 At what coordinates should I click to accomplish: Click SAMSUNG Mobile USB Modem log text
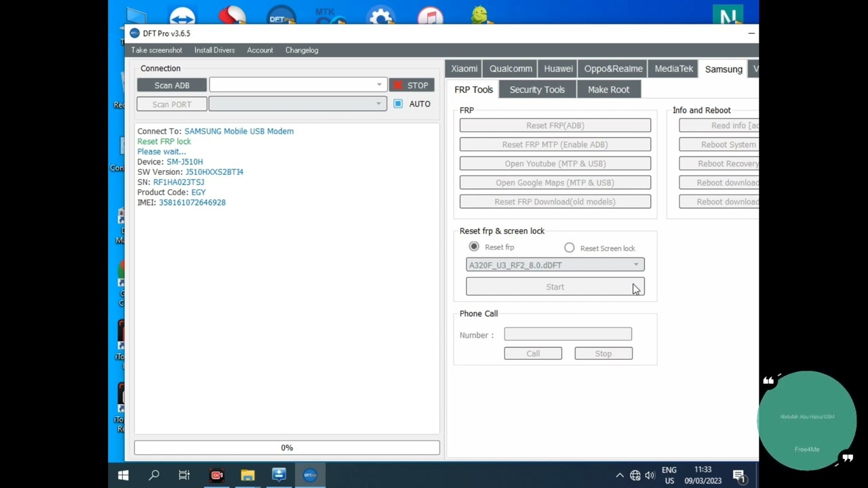[x=239, y=131]
